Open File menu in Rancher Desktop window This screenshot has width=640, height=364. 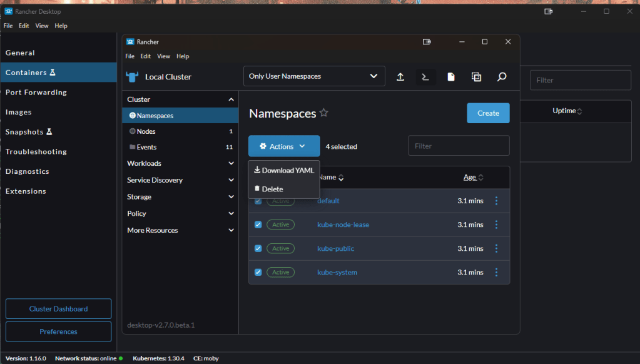8,26
